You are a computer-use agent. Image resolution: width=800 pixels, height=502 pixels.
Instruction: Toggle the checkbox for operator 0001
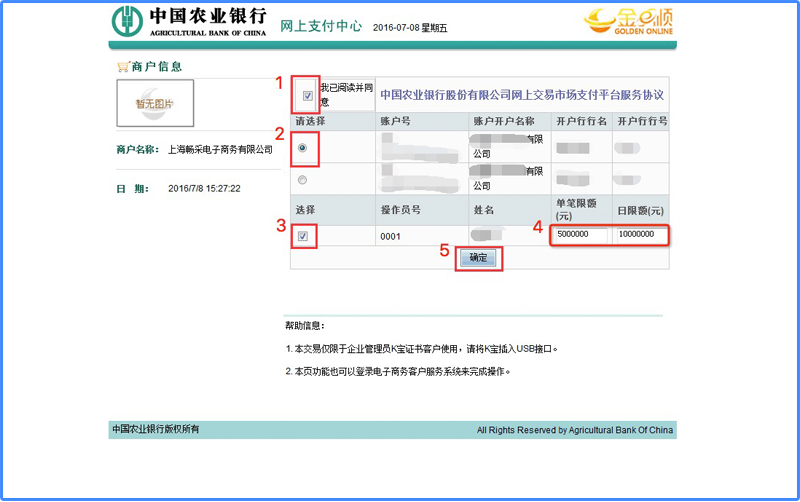pyautogui.click(x=303, y=236)
